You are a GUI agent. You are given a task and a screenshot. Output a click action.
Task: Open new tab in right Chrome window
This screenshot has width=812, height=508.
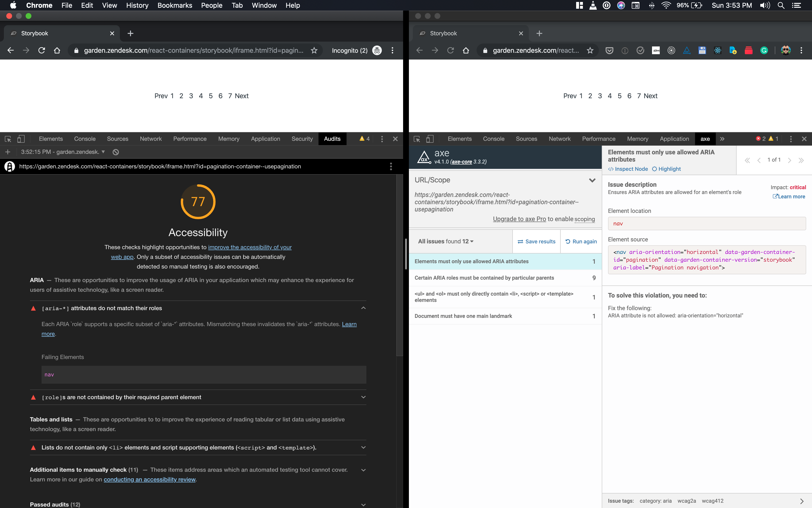coord(539,33)
